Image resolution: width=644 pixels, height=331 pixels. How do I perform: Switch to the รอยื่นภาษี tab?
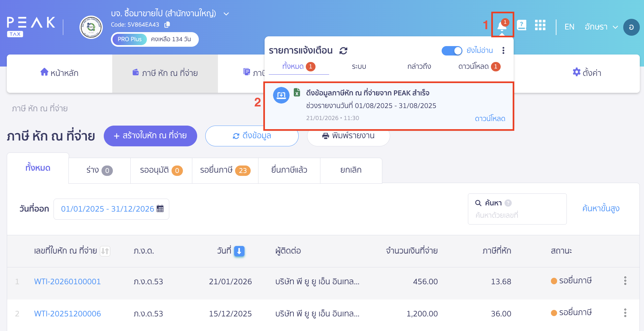[225, 170]
